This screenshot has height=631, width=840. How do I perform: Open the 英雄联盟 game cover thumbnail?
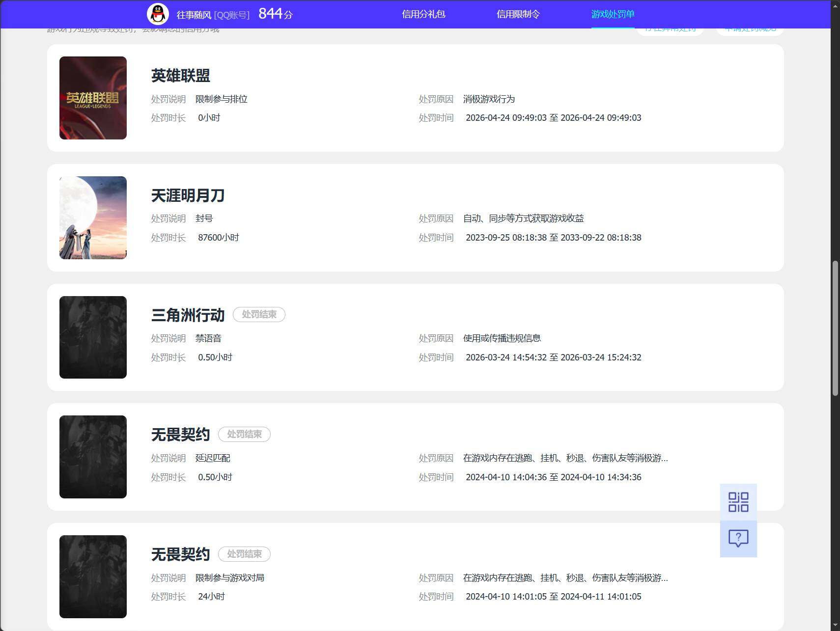(x=93, y=98)
